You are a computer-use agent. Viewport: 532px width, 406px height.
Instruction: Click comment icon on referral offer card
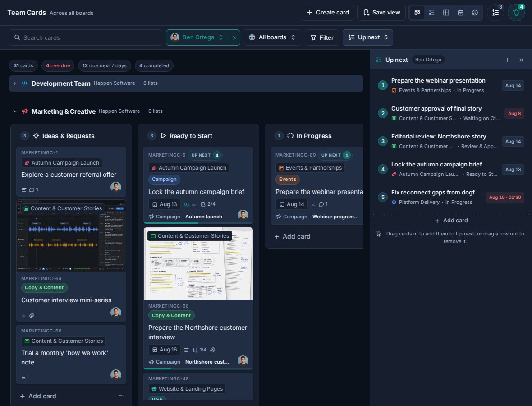pos(32,190)
